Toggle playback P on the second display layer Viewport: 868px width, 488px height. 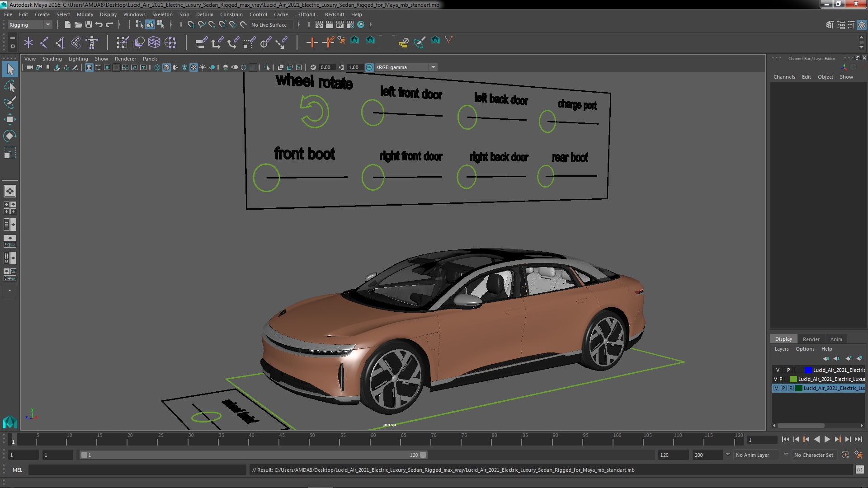coord(781,379)
